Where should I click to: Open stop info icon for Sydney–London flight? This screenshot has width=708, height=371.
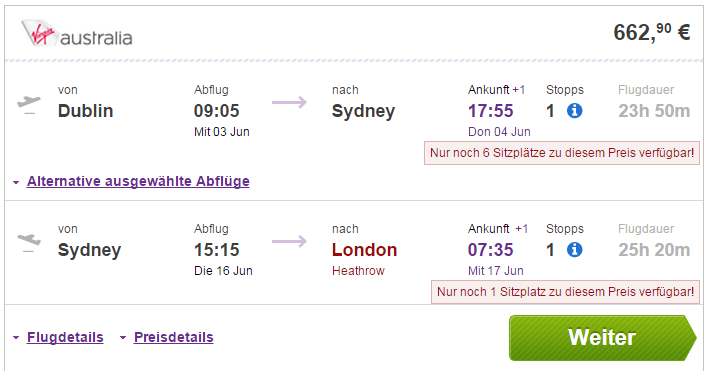click(574, 250)
